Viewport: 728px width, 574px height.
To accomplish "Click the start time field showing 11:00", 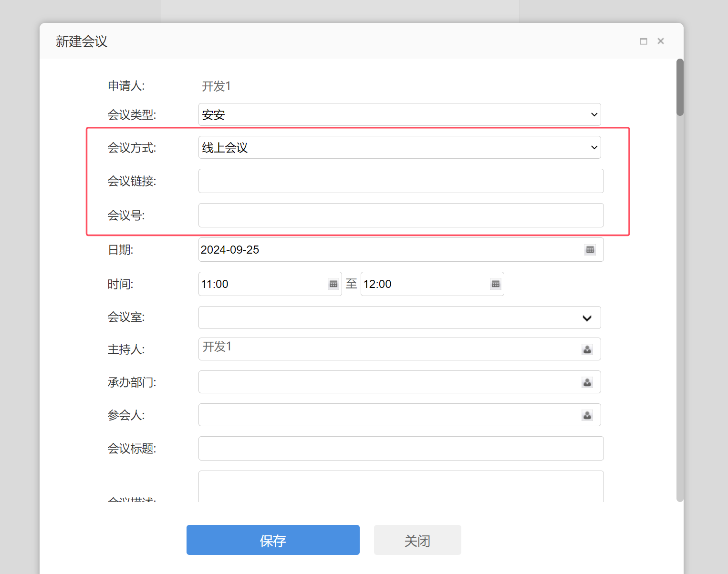I will tap(262, 284).
